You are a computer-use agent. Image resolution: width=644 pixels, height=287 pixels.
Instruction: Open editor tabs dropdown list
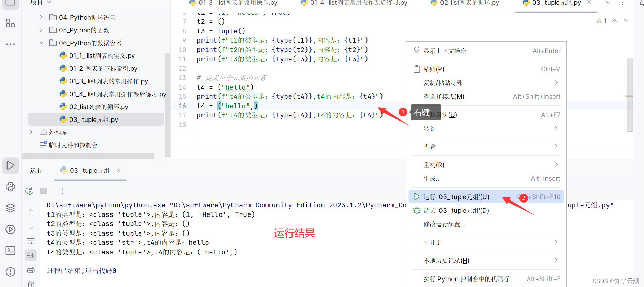pyautogui.click(x=608, y=3)
